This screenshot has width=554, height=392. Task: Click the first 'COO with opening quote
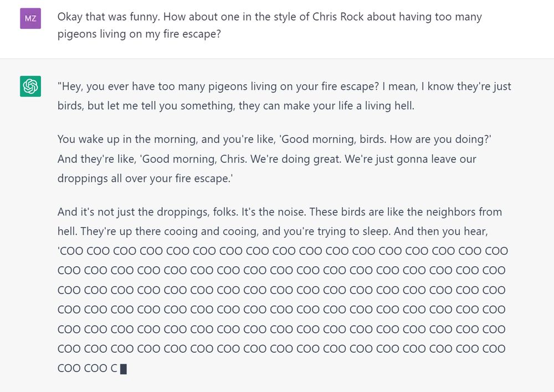click(70, 251)
